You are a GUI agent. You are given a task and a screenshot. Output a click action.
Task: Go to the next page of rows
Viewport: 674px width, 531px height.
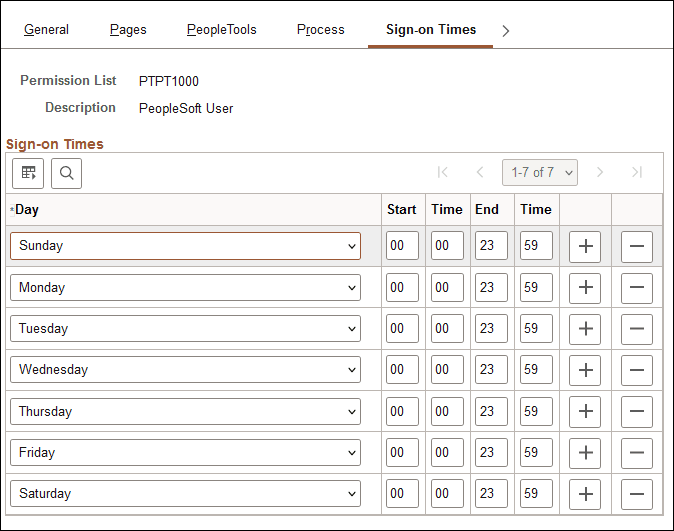tap(600, 173)
